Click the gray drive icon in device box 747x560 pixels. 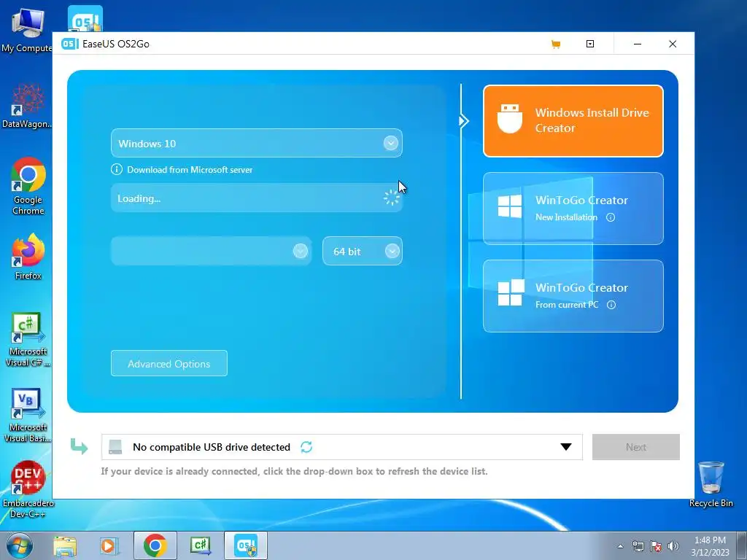[x=115, y=447]
